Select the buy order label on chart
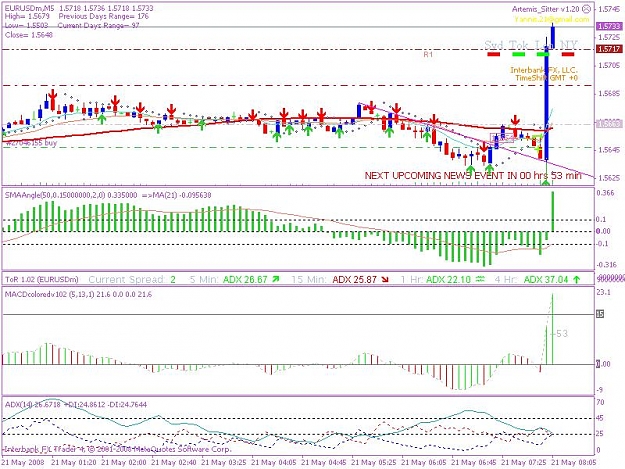 pyautogui.click(x=31, y=143)
